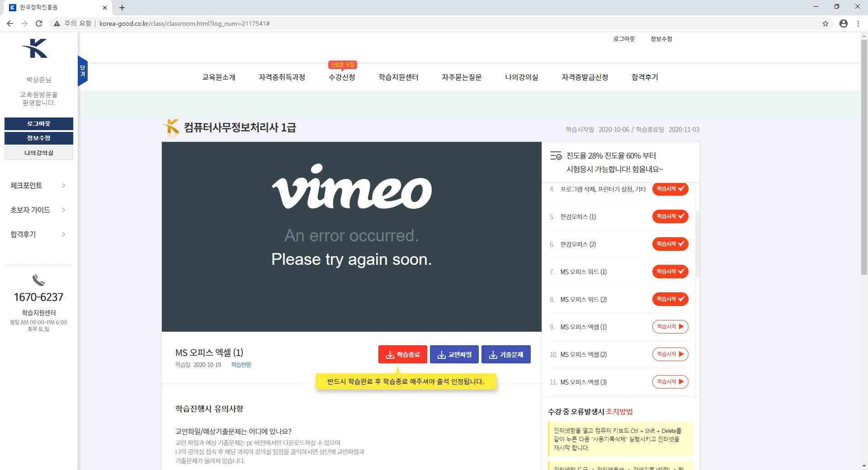Start MS 오피스 워드 (1) 학습시작
The height and width of the screenshot is (470, 868).
click(x=670, y=272)
